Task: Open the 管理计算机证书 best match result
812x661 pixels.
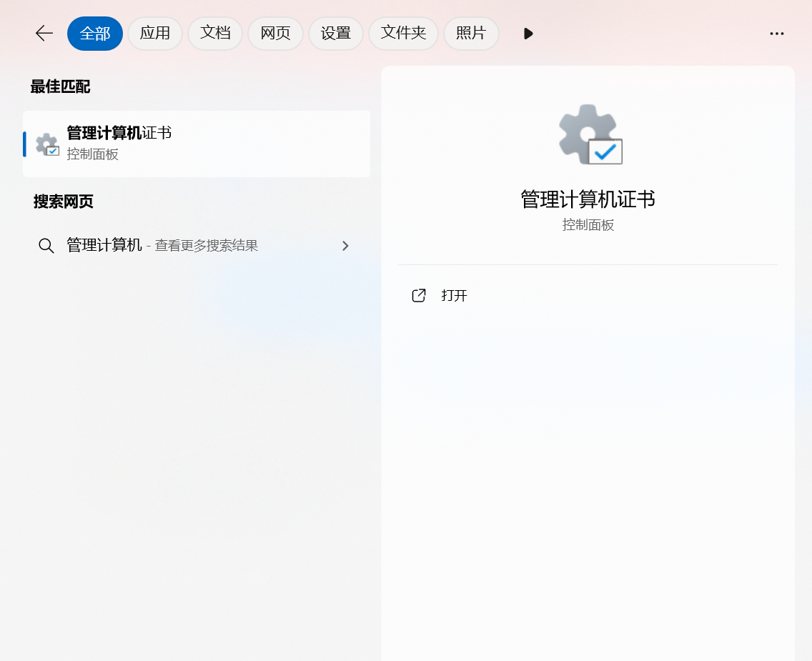Action: click(197, 144)
